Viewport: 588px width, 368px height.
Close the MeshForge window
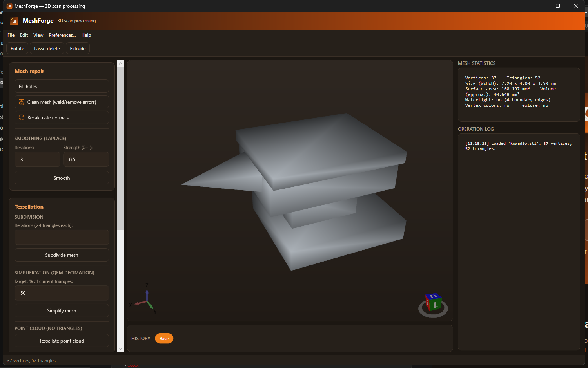(576, 6)
